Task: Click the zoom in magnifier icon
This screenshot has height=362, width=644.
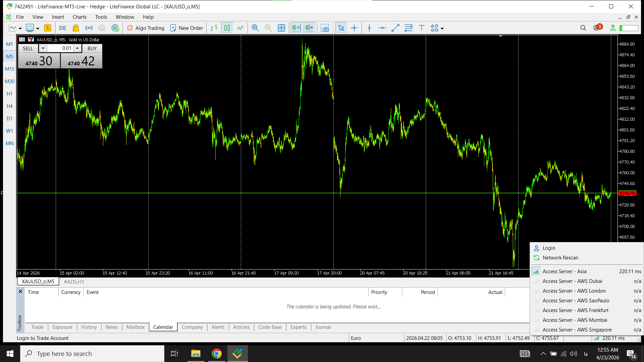Action: (255, 28)
